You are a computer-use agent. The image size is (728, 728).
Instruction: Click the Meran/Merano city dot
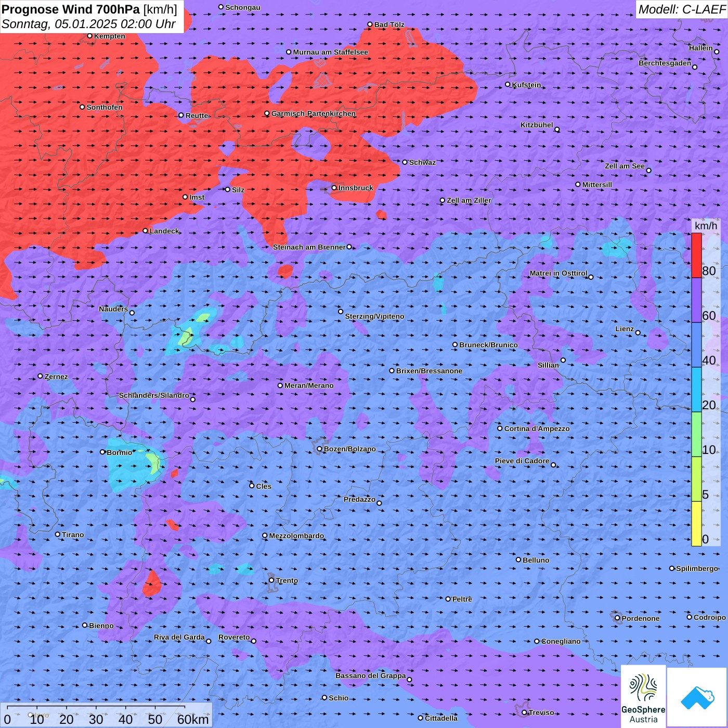coord(280,385)
